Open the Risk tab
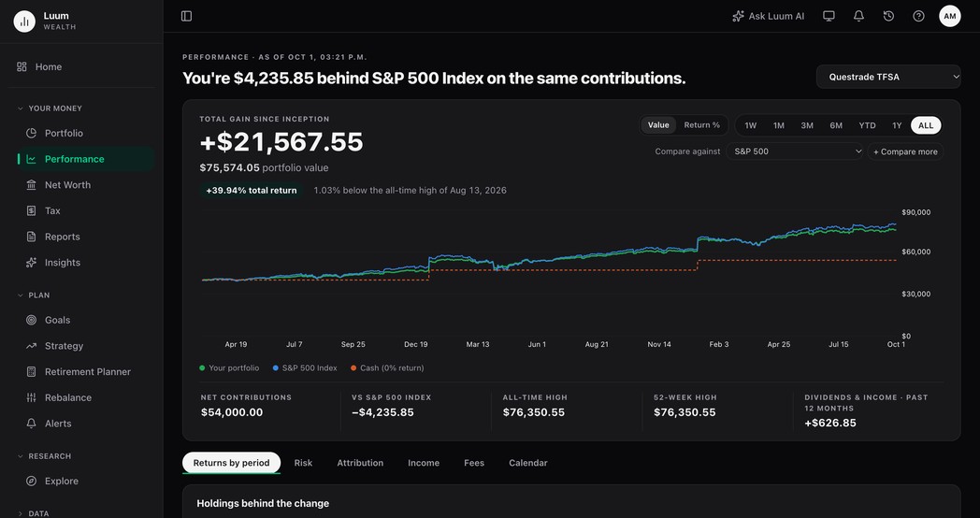 tap(303, 463)
